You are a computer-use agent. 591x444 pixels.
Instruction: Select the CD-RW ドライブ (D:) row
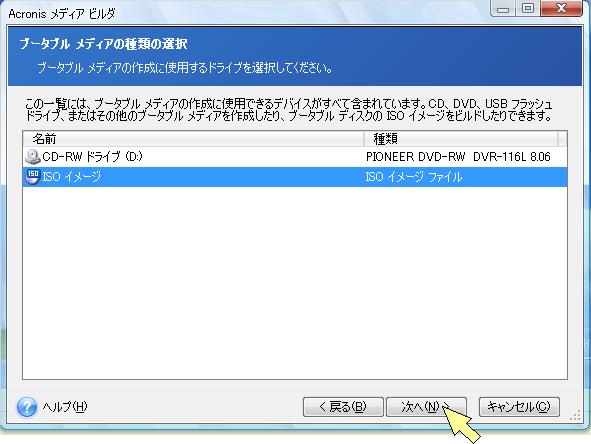pyautogui.click(x=295, y=157)
